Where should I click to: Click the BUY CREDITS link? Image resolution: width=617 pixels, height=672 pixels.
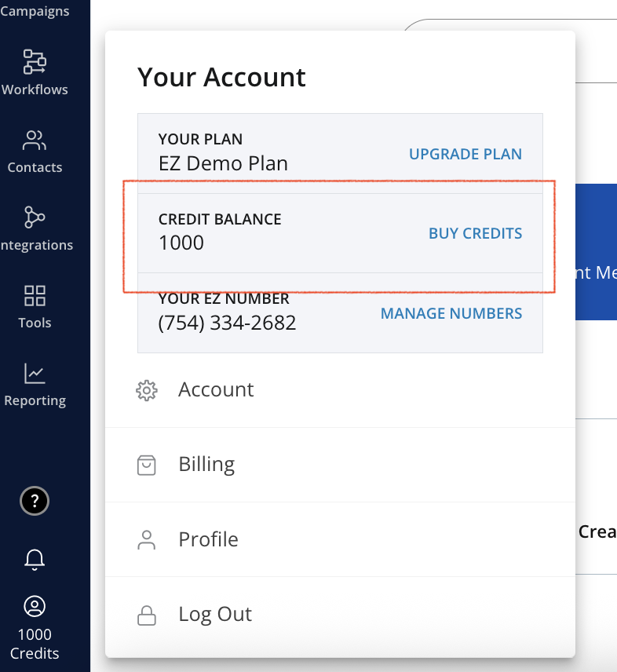click(x=475, y=234)
